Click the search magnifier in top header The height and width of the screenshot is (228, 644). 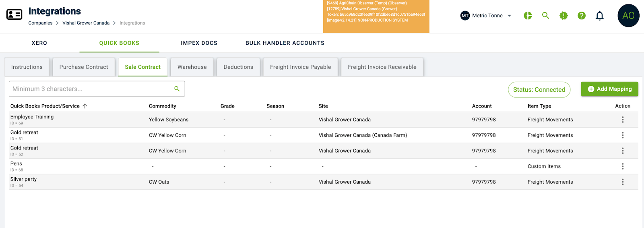545,16
